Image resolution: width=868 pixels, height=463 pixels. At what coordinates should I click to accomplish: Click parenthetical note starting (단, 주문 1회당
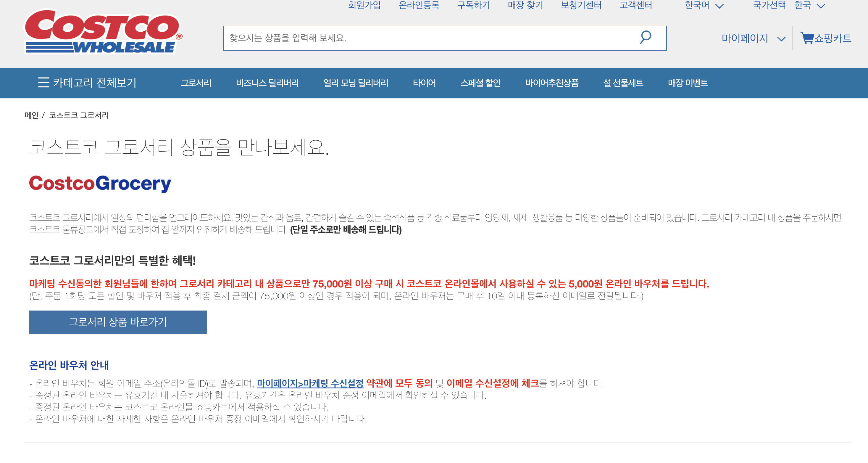point(336,296)
